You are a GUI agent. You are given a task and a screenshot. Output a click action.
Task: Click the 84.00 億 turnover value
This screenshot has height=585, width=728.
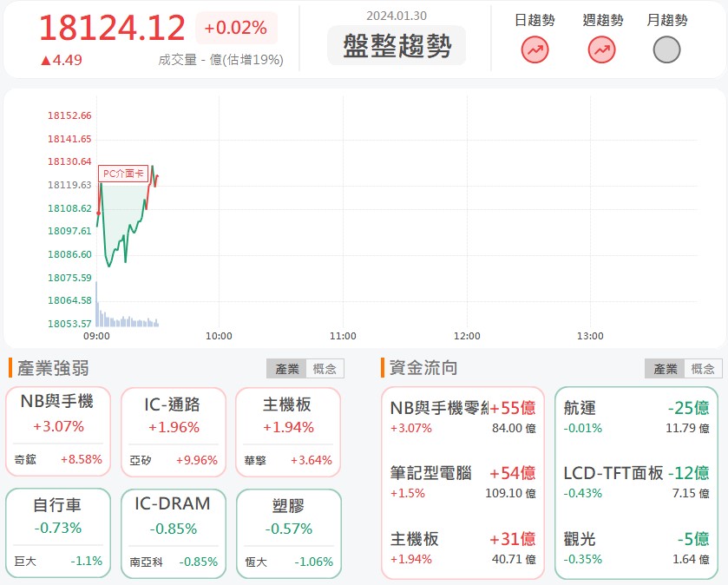(514, 428)
